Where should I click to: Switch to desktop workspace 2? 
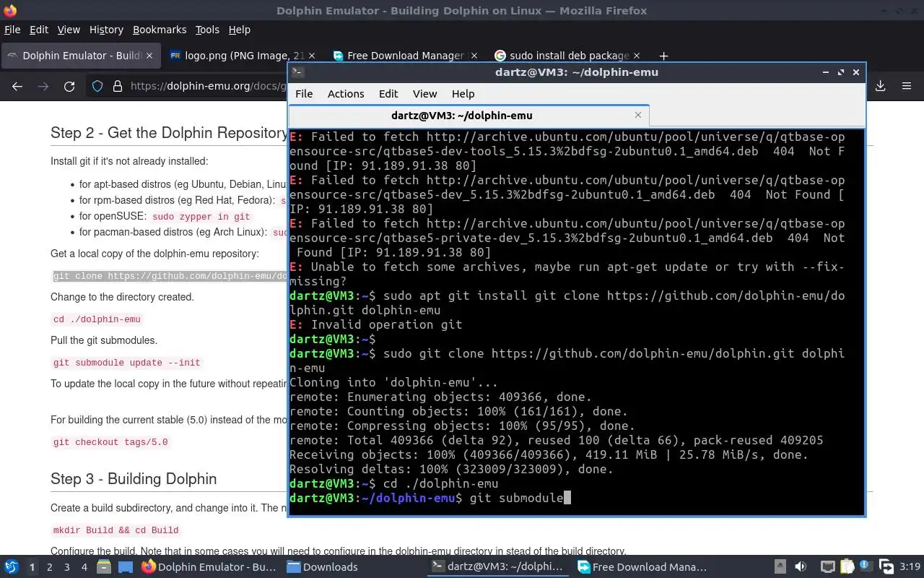49,567
